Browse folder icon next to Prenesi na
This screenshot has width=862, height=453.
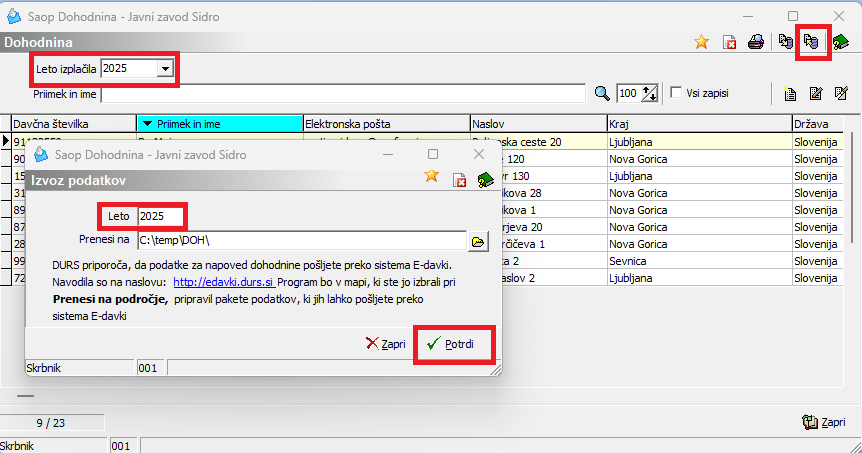click(478, 241)
